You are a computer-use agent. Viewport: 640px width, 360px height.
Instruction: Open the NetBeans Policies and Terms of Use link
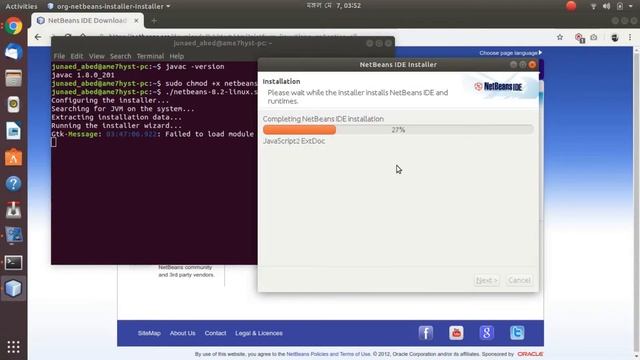click(x=329, y=354)
